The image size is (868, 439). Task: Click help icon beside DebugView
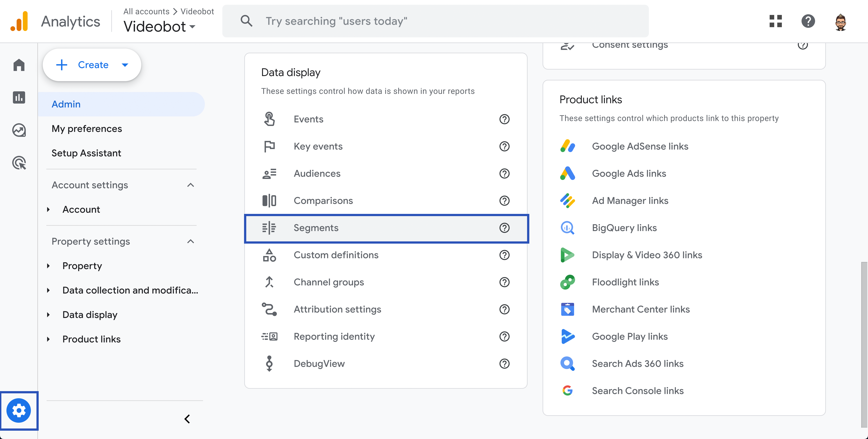click(x=504, y=363)
